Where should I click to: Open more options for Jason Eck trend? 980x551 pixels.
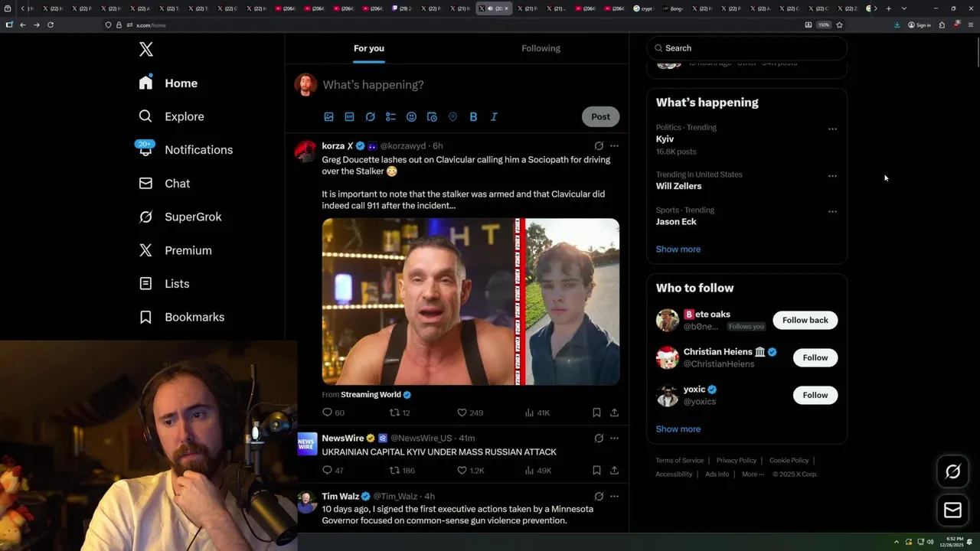click(x=832, y=212)
